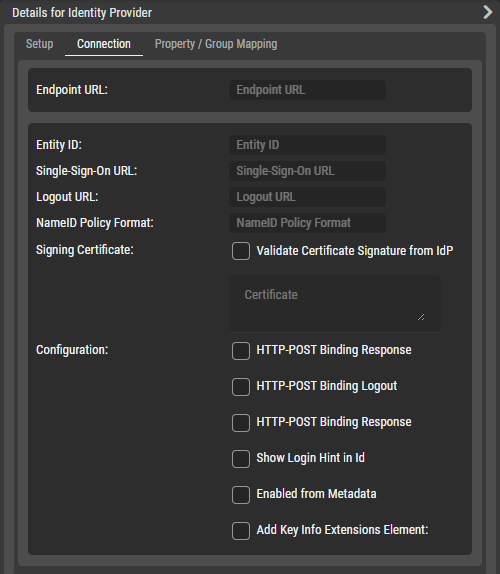Collapse the Details panel with chevron arrow
This screenshot has height=574, width=500.
pyautogui.click(x=488, y=12)
